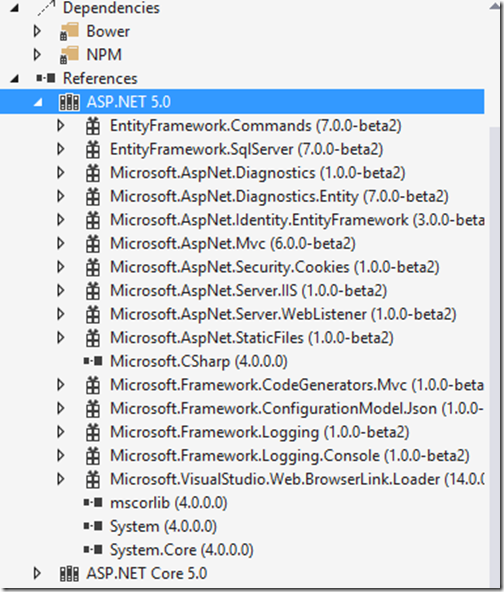Image resolution: width=504 pixels, height=592 pixels.
Task: Expand Microsoft.AspNet.Server.IIS package node
Action: (x=60, y=290)
